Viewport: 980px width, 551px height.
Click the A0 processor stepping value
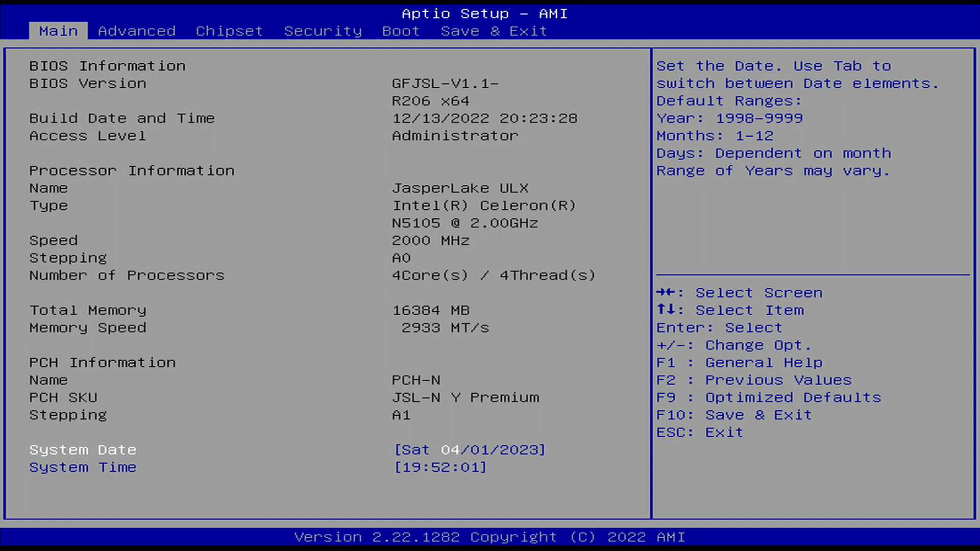[401, 258]
